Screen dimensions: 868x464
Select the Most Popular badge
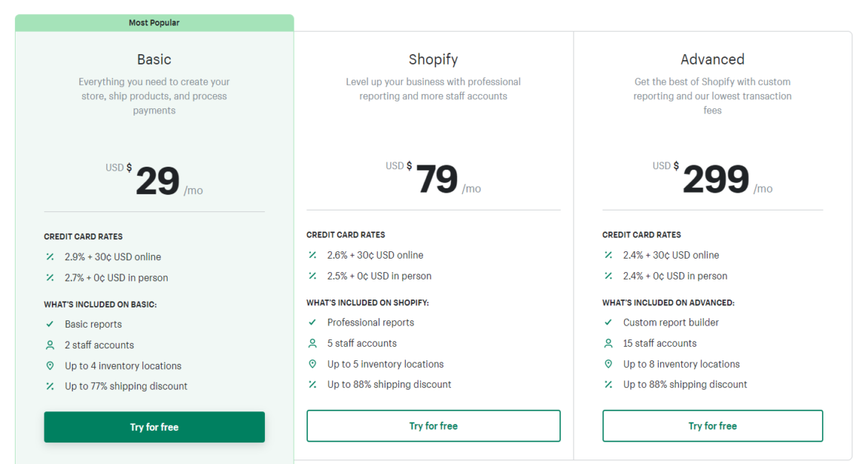154,22
